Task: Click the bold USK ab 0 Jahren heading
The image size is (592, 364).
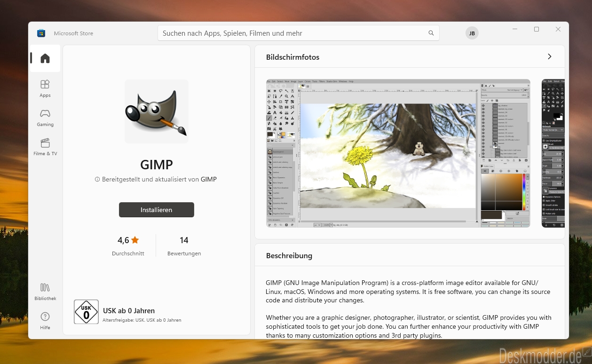Action: click(x=129, y=311)
